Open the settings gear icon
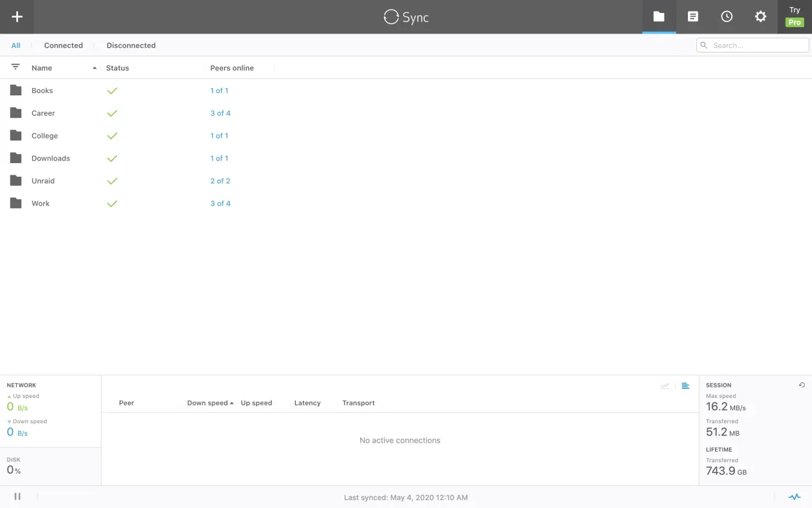812x508 pixels. coord(761,17)
